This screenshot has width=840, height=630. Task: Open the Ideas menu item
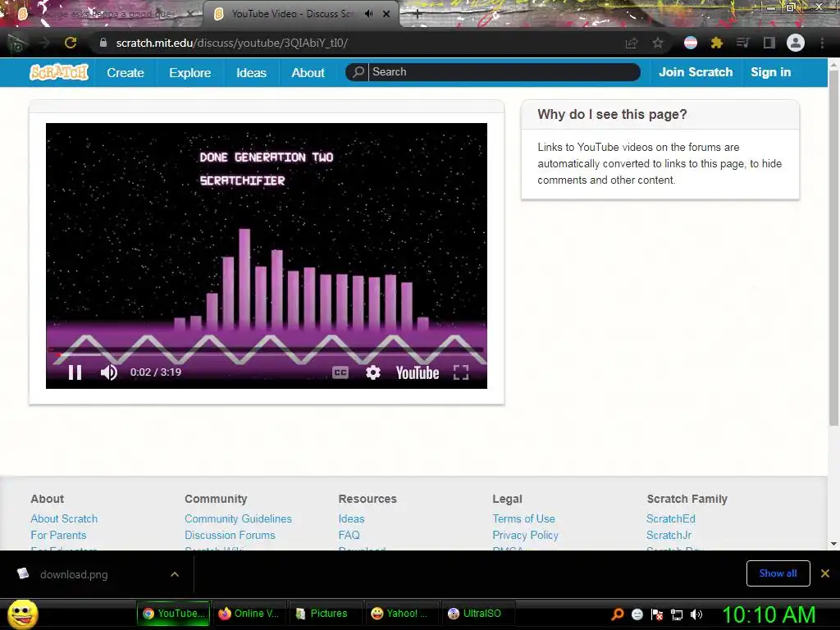(251, 72)
